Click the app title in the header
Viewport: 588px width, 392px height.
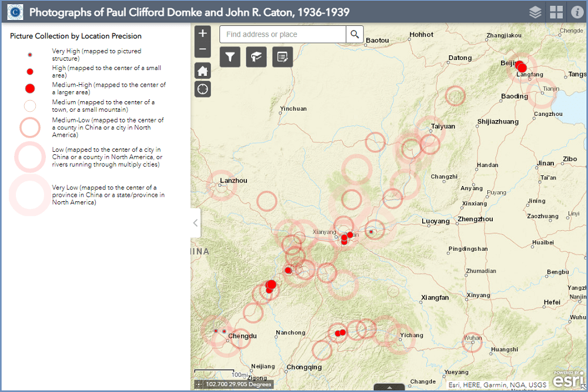coord(189,12)
